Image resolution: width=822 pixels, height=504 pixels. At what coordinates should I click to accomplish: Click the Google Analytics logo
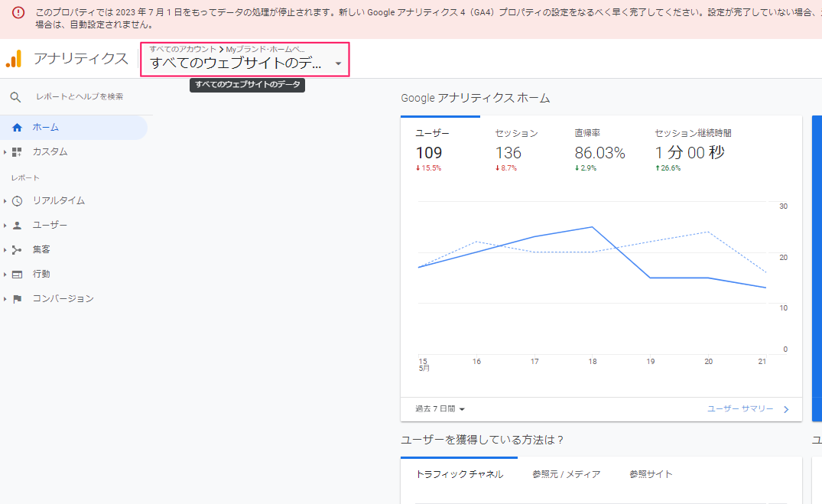(14, 57)
